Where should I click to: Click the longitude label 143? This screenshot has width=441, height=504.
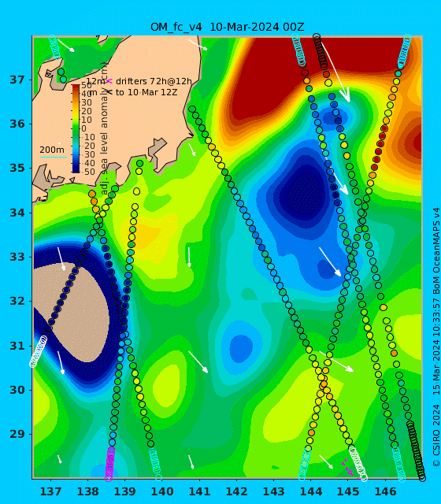click(x=273, y=491)
